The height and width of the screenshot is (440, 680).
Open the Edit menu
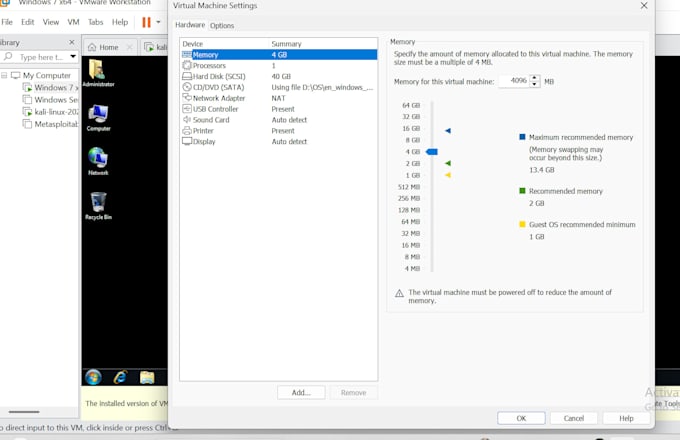pyautogui.click(x=27, y=22)
